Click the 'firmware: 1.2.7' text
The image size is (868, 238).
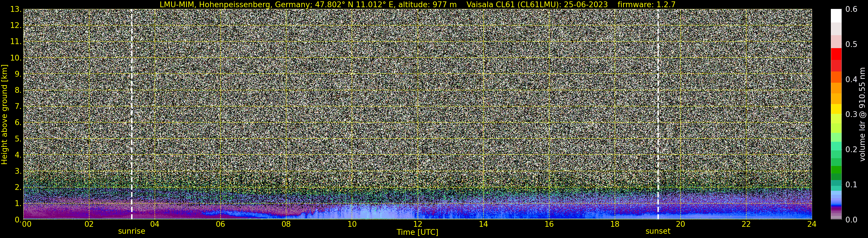pos(647,4)
